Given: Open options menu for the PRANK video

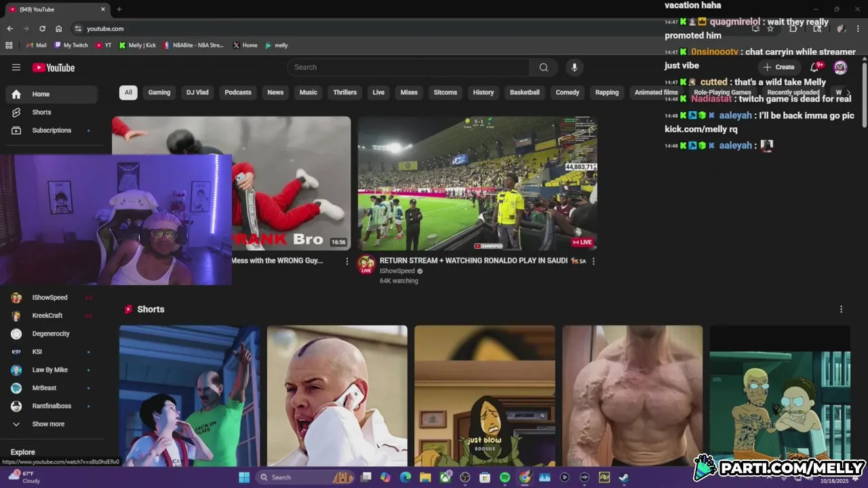Looking at the screenshot, I should 347,261.
